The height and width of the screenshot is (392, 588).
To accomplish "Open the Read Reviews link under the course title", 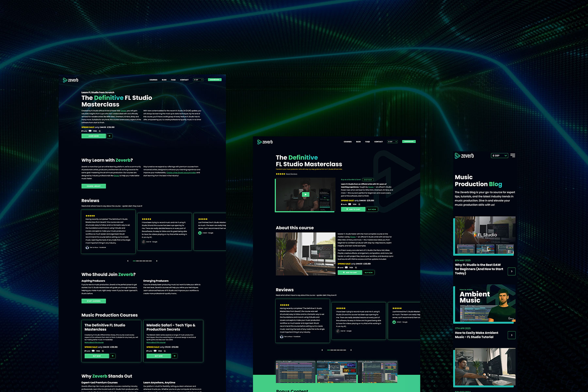I will pyautogui.click(x=292, y=174).
